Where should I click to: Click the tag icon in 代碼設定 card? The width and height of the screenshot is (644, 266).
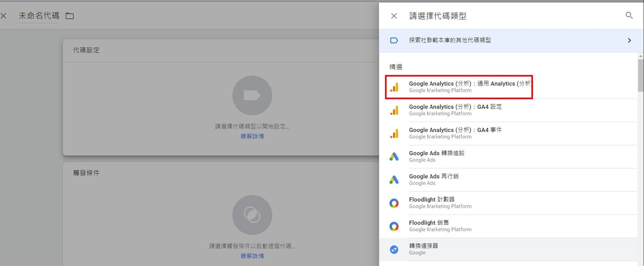click(x=252, y=96)
